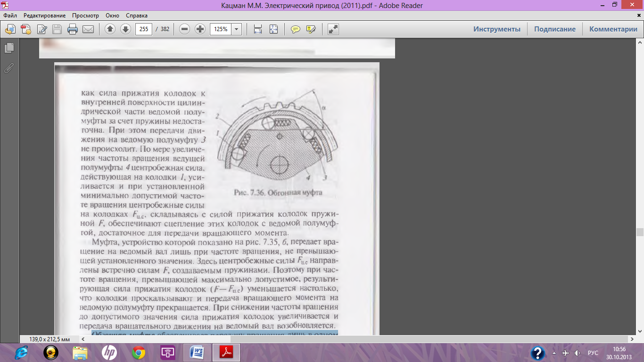Click the Sign document pencil icon
This screenshot has height=362, width=644.
point(41,29)
